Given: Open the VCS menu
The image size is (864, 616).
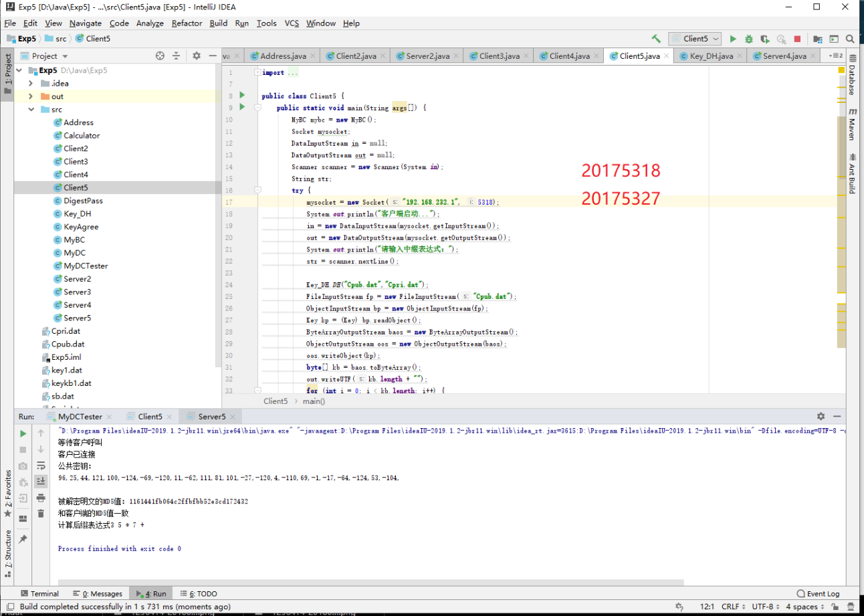Looking at the screenshot, I should tap(292, 23).
